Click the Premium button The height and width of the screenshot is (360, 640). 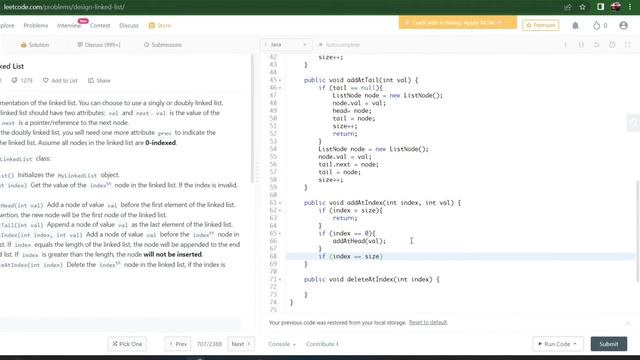541,25
